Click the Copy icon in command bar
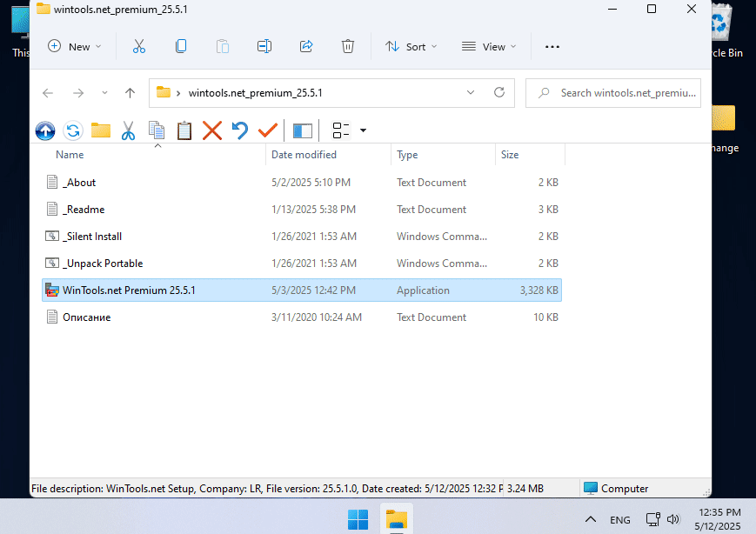Viewport: 756px width, 534px height. point(181,46)
